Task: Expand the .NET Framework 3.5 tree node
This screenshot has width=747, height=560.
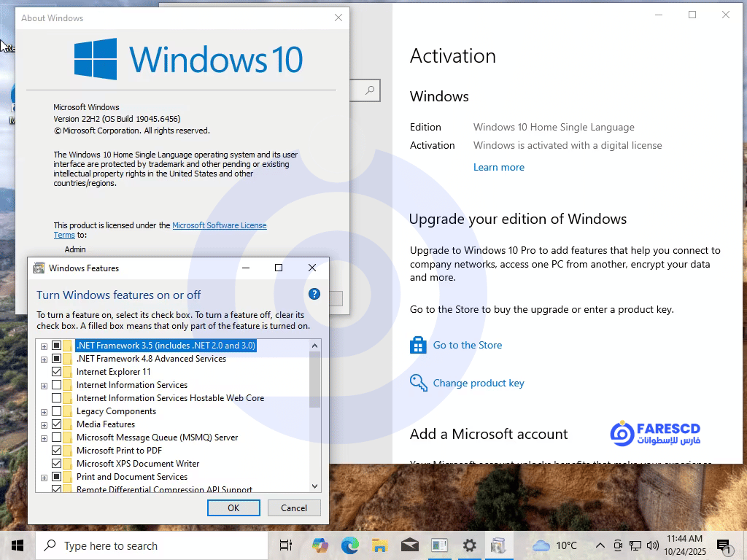Action: click(x=44, y=346)
